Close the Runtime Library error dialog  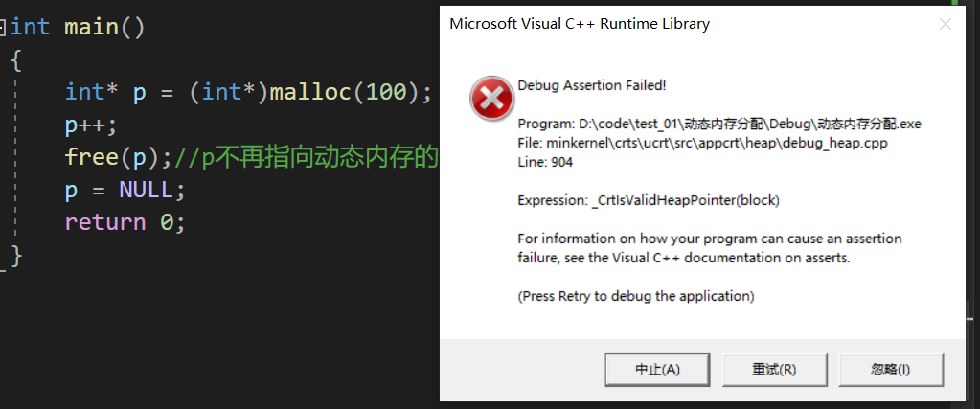[946, 24]
